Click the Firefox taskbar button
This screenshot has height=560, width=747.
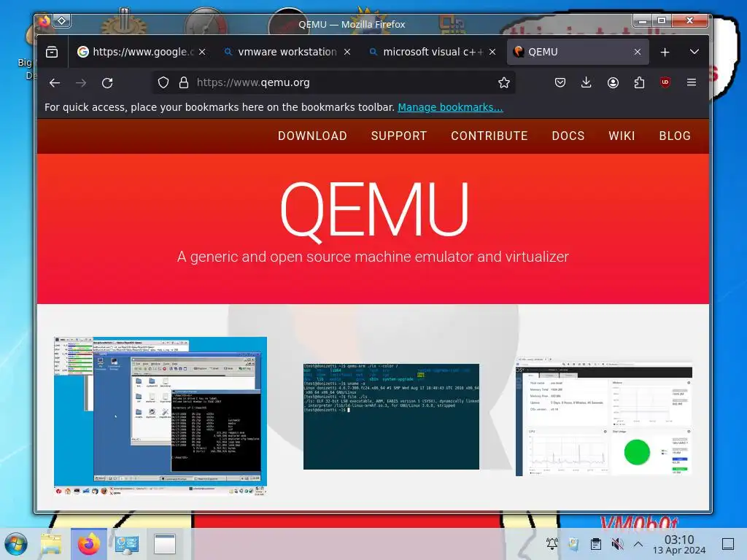pyautogui.click(x=88, y=544)
